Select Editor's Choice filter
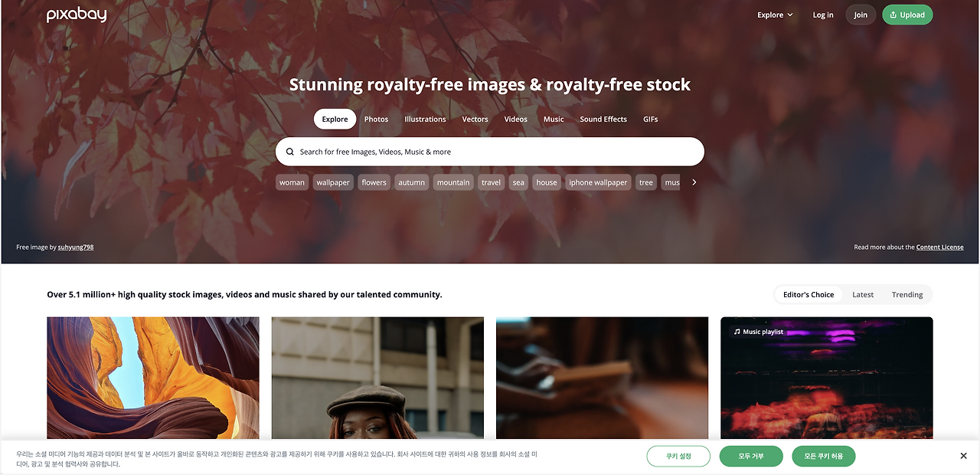This screenshot has height=475, width=980. (808, 294)
